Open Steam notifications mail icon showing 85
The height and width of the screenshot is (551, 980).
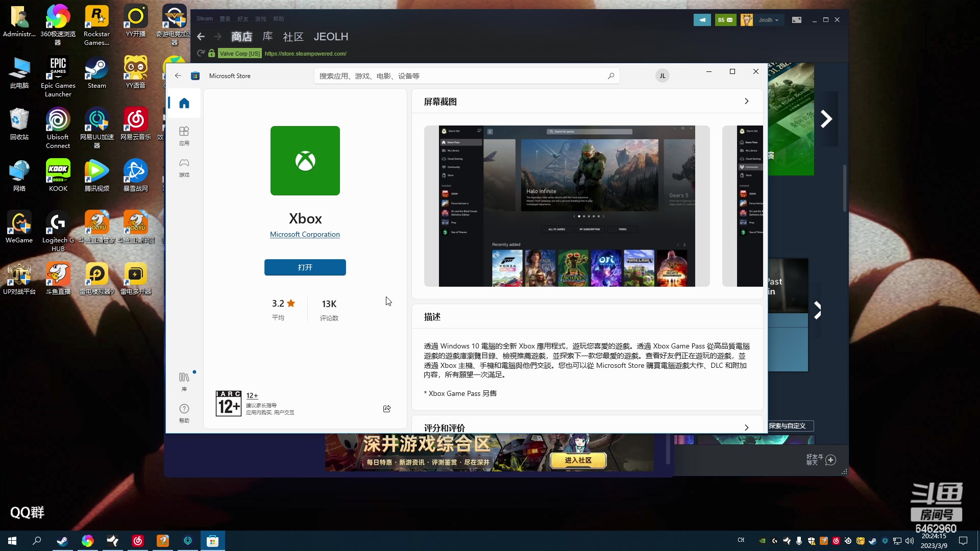(x=726, y=19)
